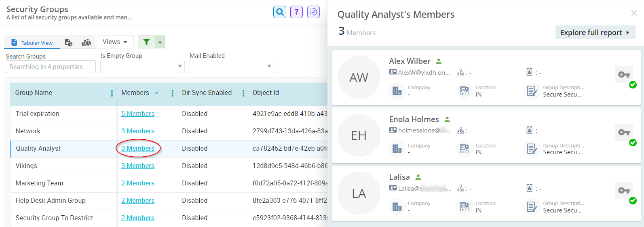Click Alex Wilber's AW avatar

coord(359,77)
